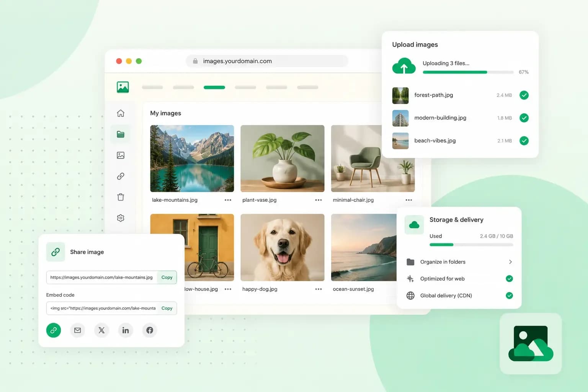Click the modern-building.jpg upload thumbnail
This screenshot has width=588, height=392.
[400, 118]
